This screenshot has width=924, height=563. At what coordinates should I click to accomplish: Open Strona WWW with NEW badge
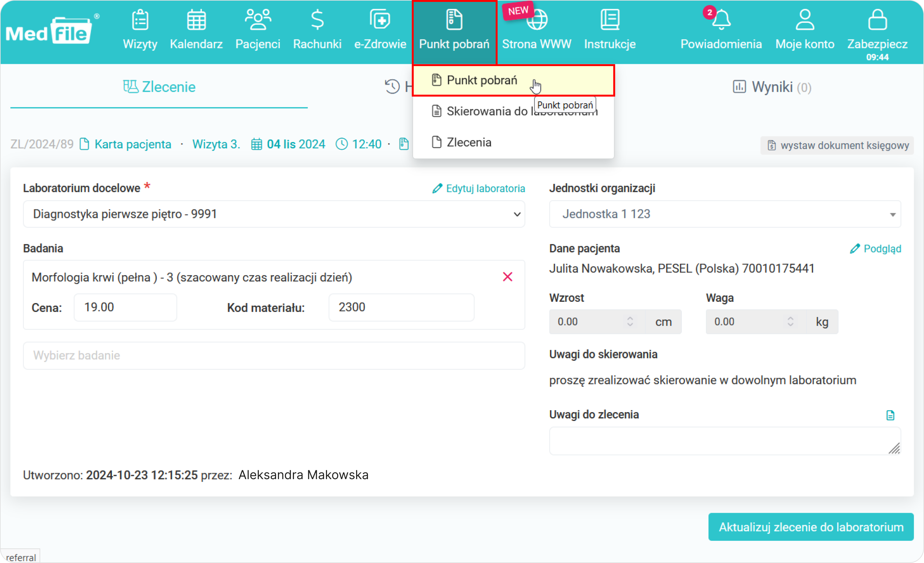click(x=537, y=30)
